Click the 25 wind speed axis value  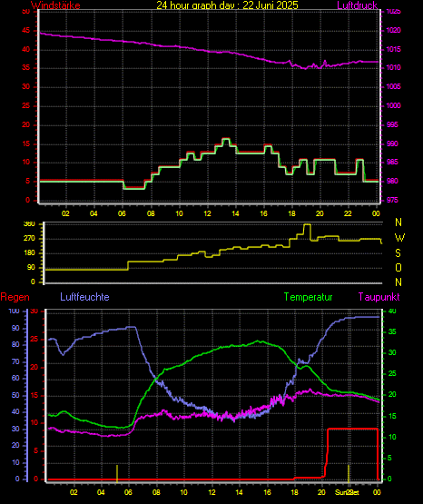pyautogui.click(x=25, y=106)
